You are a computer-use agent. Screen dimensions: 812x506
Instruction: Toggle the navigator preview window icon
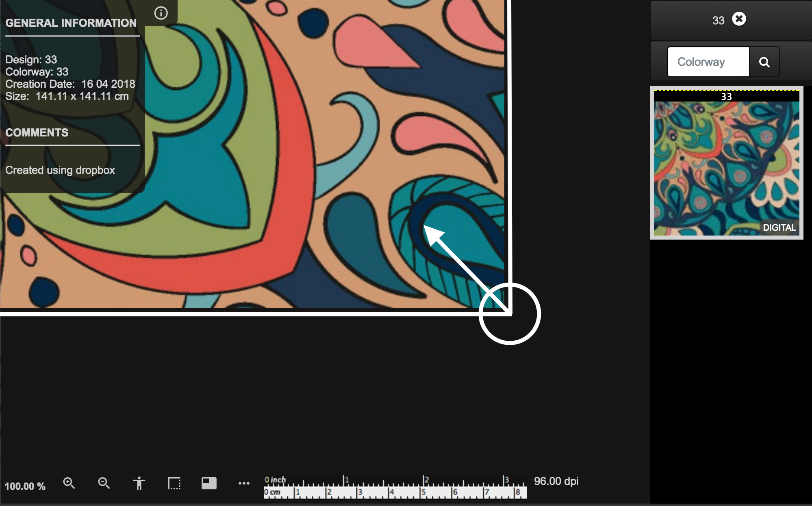[x=209, y=483]
